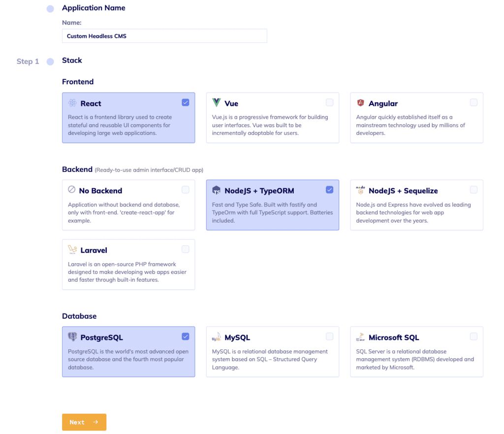Click the application Name input field
This screenshot has height=434, width=504.
(x=164, y=35)
